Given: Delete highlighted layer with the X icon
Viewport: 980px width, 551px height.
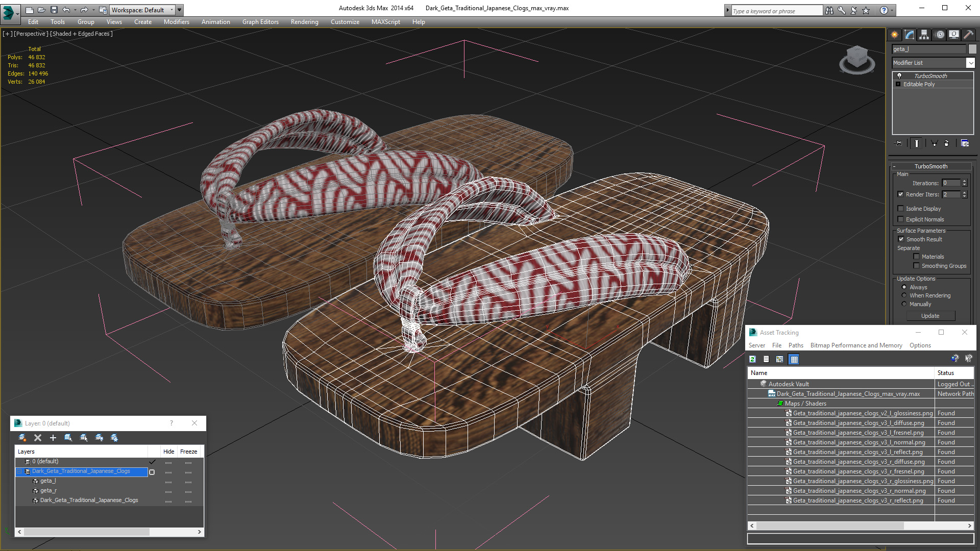Looking at the screenshot, I should click(x=38, y=438).
